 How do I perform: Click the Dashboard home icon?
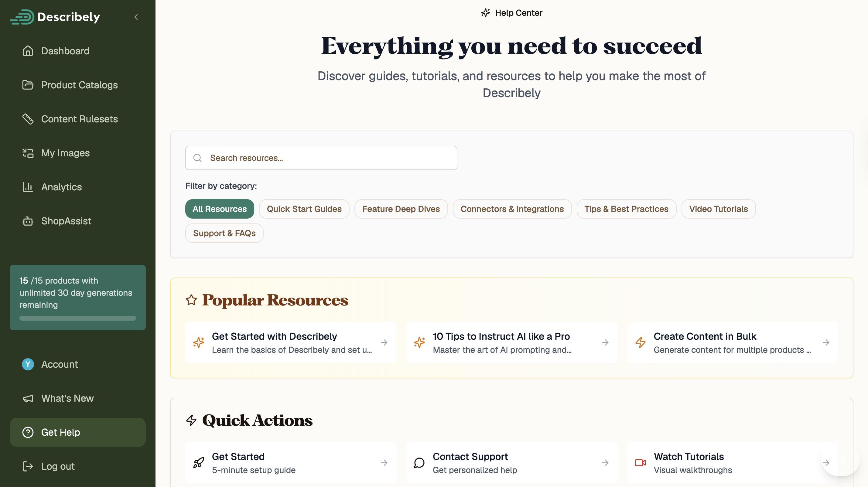[28, 51]
